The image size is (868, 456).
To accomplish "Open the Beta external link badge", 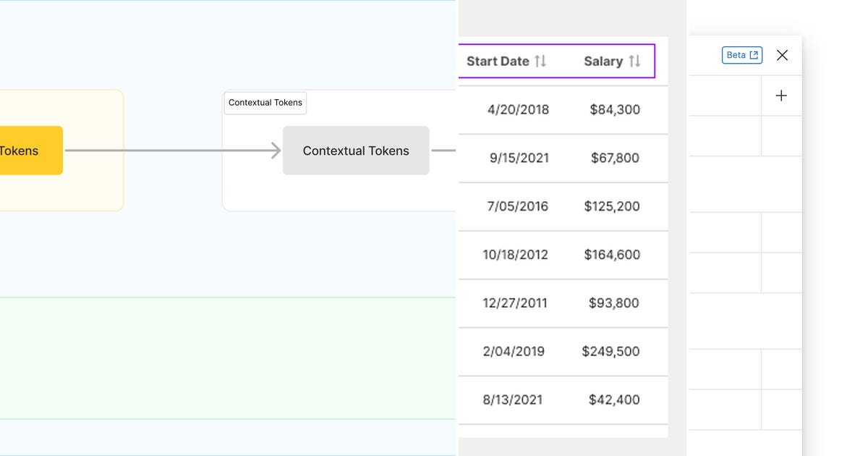I will click(x=741, y=55).
